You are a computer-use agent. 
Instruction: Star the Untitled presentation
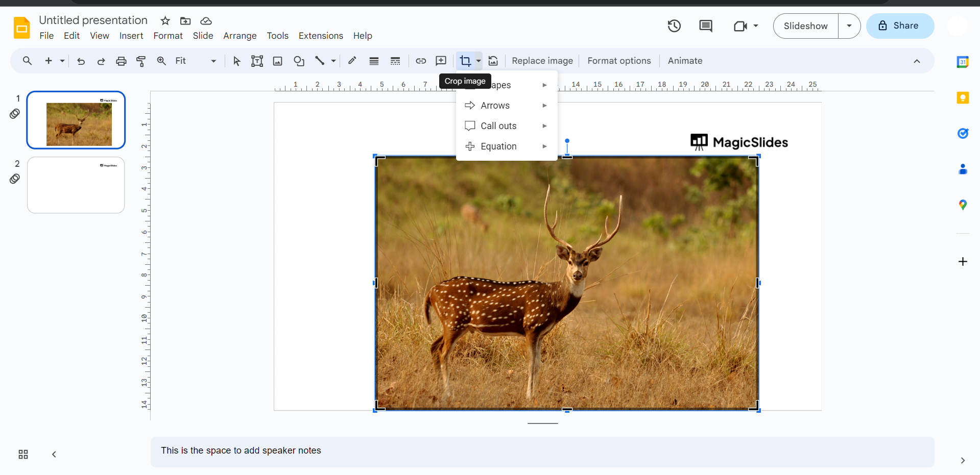click(x=165, y=21)
